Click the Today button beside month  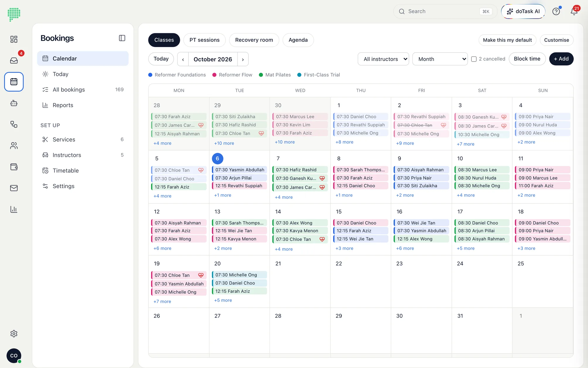[161, 59]
